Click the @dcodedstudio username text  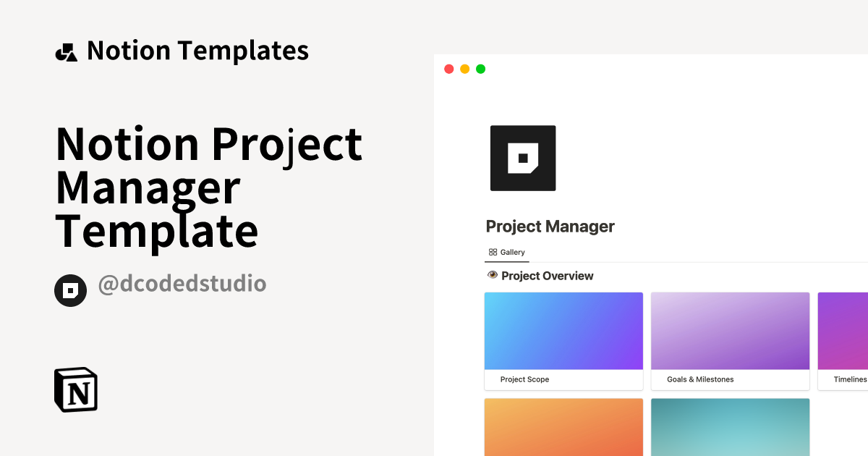(182, 284)
